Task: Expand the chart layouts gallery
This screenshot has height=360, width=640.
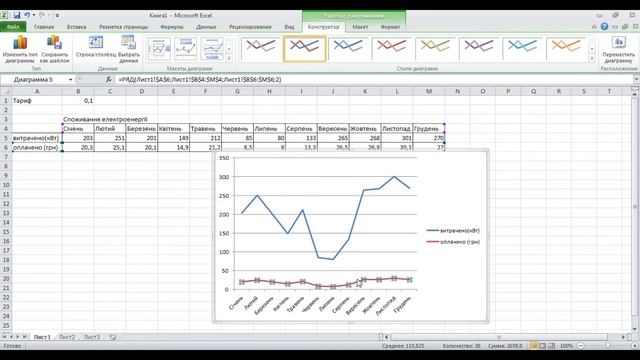Action: point(229,58)
